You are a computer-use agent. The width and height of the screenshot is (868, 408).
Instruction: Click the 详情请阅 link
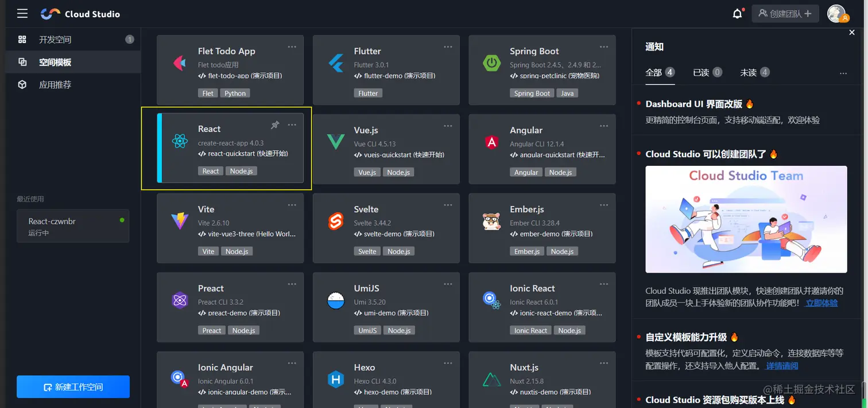point(782,366)
